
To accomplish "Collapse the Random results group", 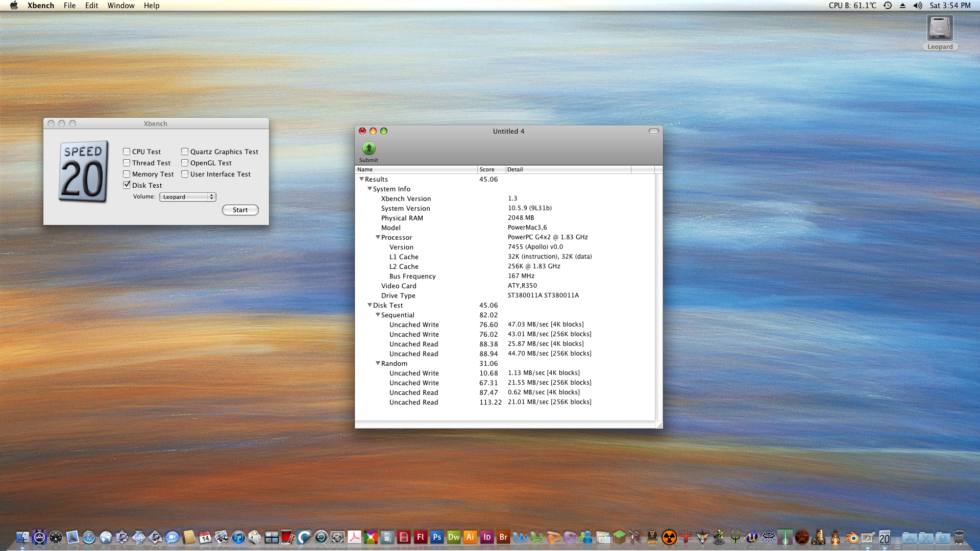I will click(x=378, y=363).
